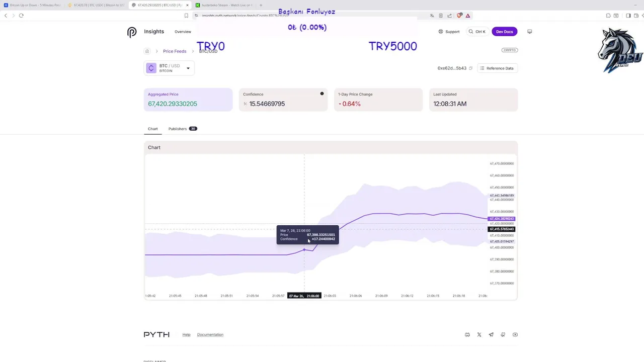Click the Last Updated time 12:08:31 AM
This screenshot has height=362, width=644.
[450, 104]
